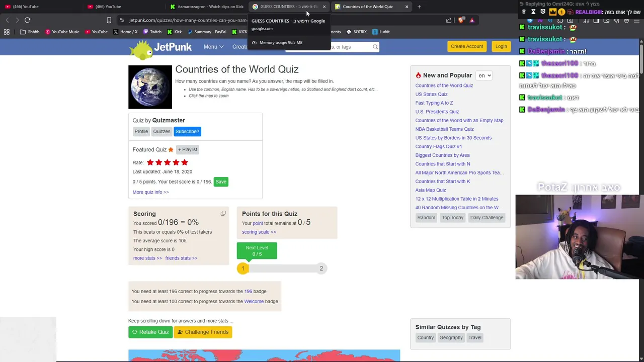This screenshot has height=362, width=644.
Task: Click the Welcome badge link
Action: pyautogui.click(x=254, y=301)
